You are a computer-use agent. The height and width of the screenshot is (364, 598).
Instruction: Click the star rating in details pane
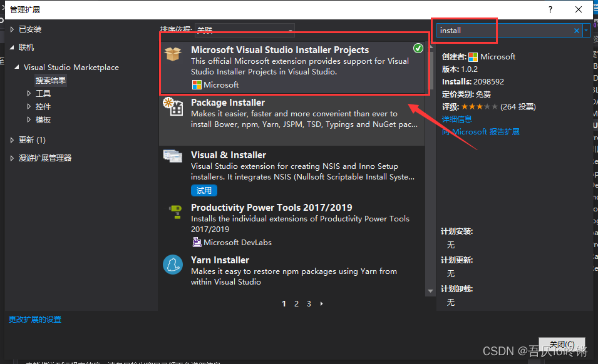pos(480,106)
